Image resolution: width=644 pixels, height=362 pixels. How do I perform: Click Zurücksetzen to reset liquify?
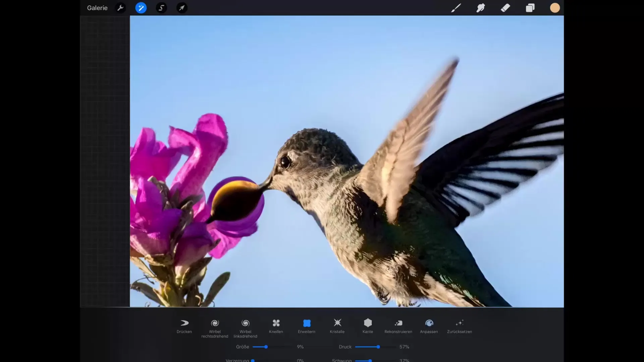tap(460, 326)
